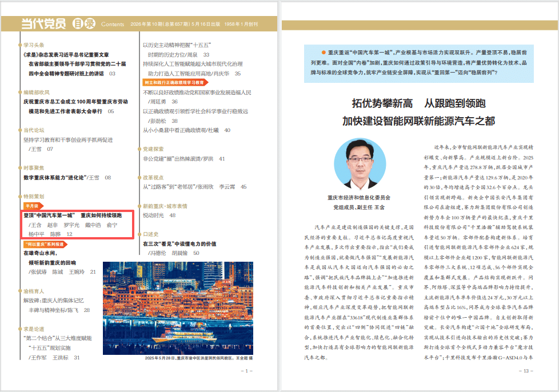This screenshot has height=392, width=559.
Task: Click the caption 重庆市经济和信息化委员会
Action: (x=359, y=197)
